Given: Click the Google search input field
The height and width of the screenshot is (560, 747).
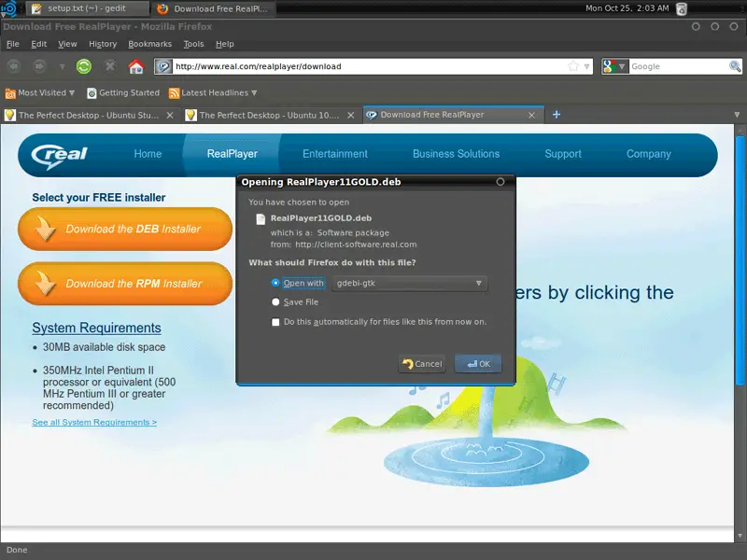Looking at the screenshot, I should click(679, 66).
